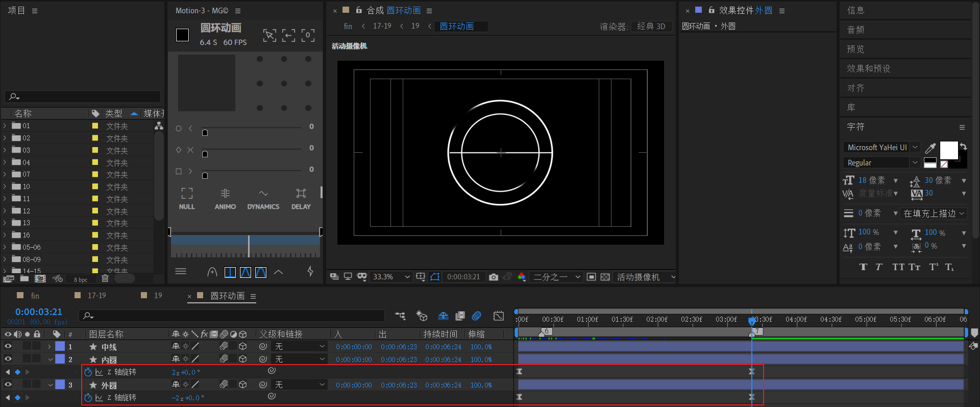Image resolution: width=980 pixels, height=407 pixels.
Task: Hide the 中线 layer with eye icon
Action: tap(8, 346)
